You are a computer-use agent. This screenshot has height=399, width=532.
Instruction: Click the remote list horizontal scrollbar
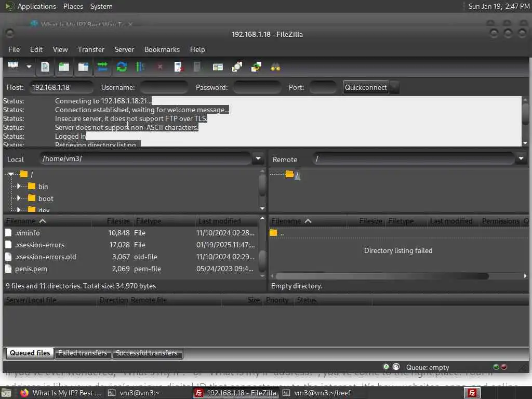click(x=382, y=276)
